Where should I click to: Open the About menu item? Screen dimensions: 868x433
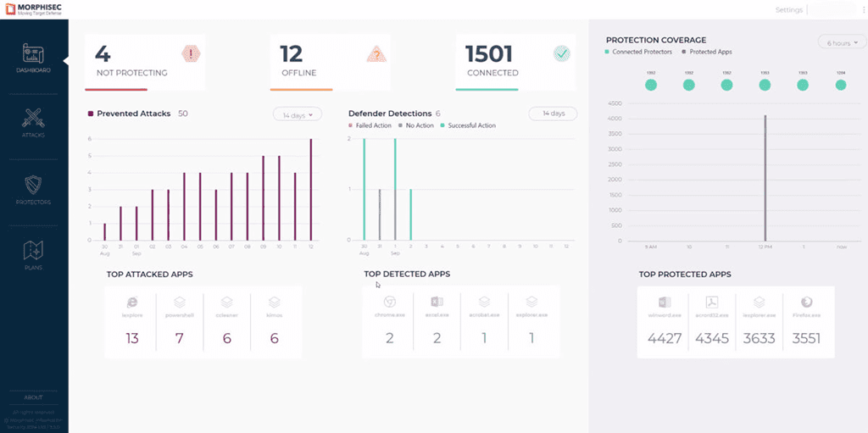[33, 397]
